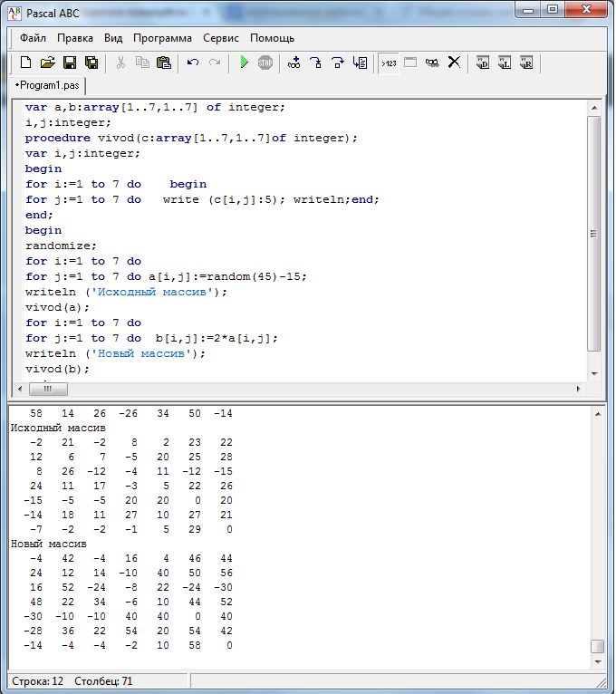
Task: Select the Program1.pas tab
Action: click(x=47, y=84)
